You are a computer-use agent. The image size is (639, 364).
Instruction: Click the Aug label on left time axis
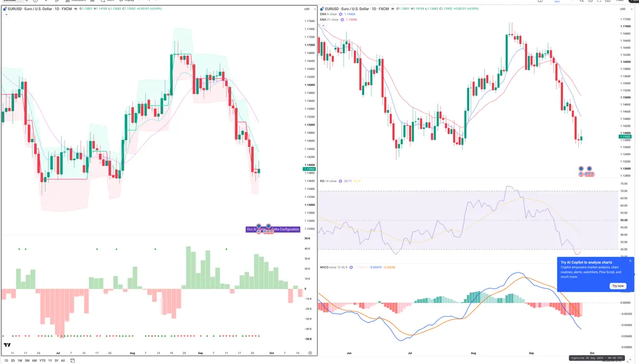click(x=133, y=353)
